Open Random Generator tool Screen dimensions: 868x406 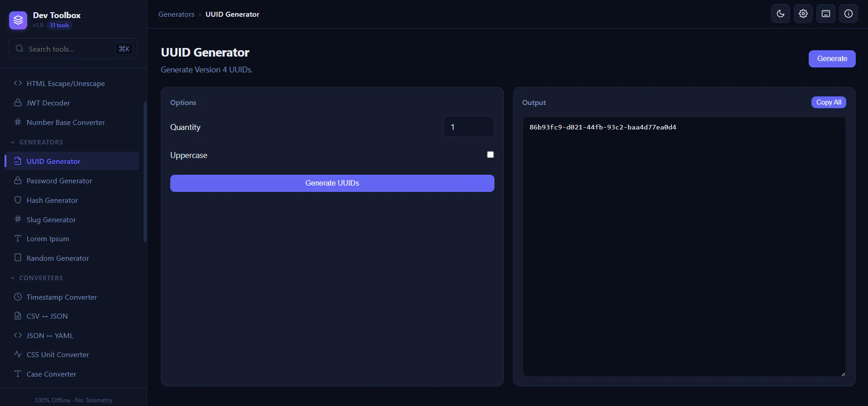click(x=72, y=258)
